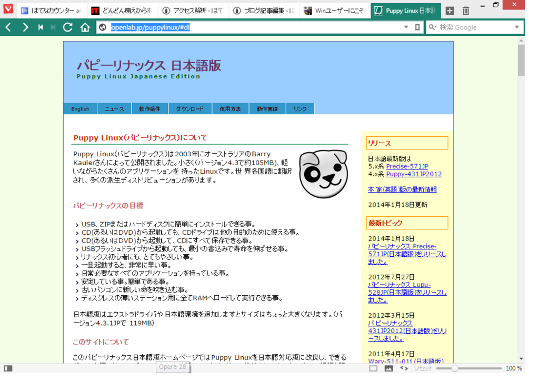This screenshot has height=392, width=539.
Task: Click the Puppy Linux Japanese Edition subtitle
Action: click(x=138, y=76)
